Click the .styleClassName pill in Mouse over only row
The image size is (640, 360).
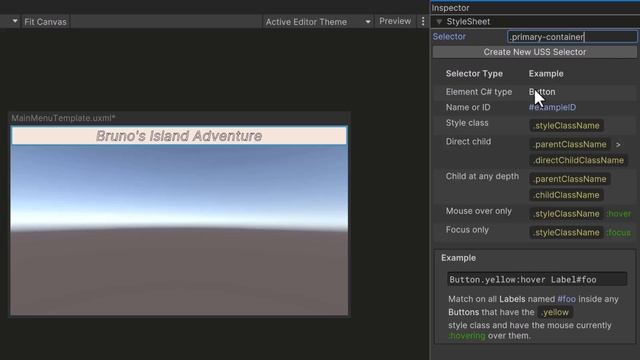567,214
